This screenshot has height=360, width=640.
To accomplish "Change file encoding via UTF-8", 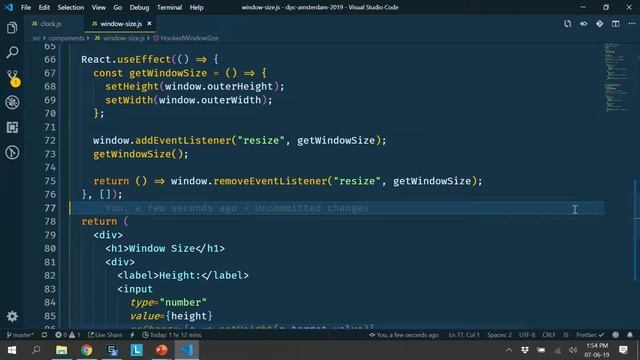I will tap(527, 335).
